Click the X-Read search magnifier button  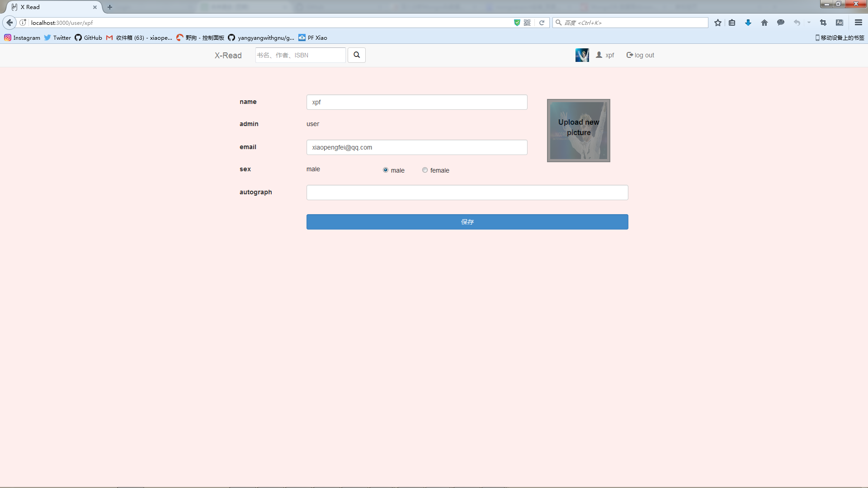tap(357, 55)
